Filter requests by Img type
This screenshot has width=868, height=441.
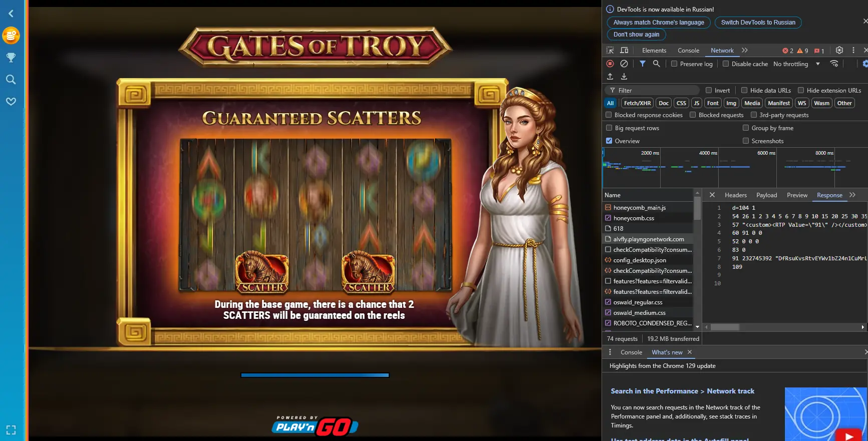(731, 103)
